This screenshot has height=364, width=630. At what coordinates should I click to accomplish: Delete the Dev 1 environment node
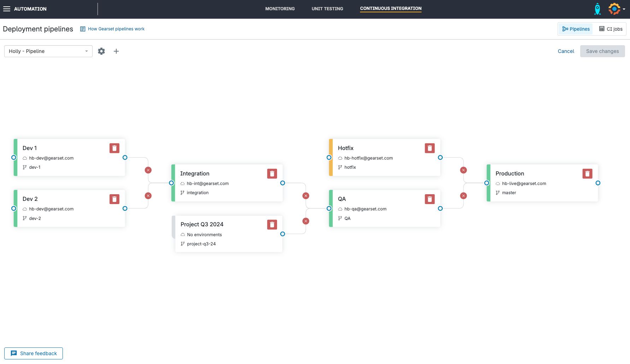[114, 148]
